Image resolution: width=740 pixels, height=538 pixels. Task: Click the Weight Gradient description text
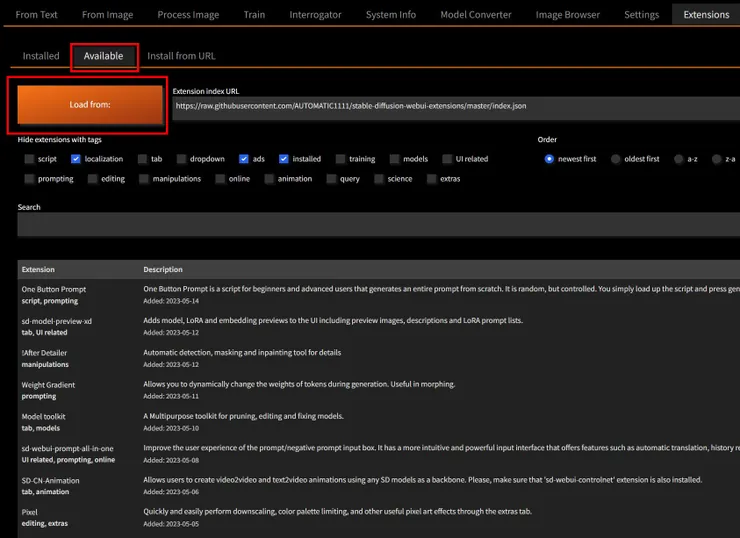point(299,384)
